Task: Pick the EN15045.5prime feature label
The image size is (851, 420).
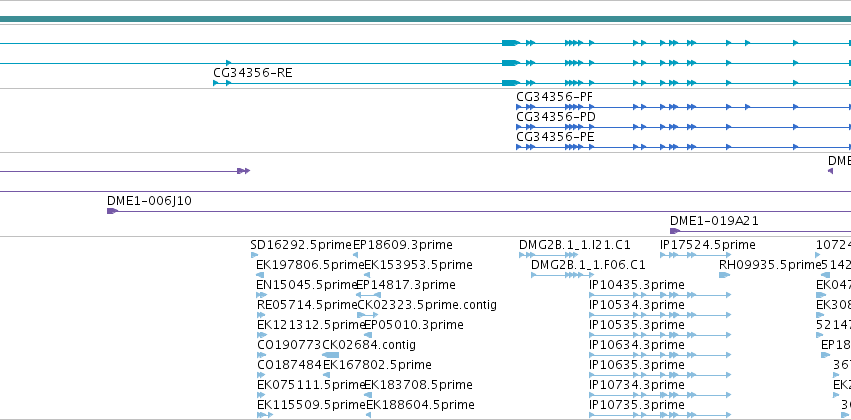Action: 306,285
